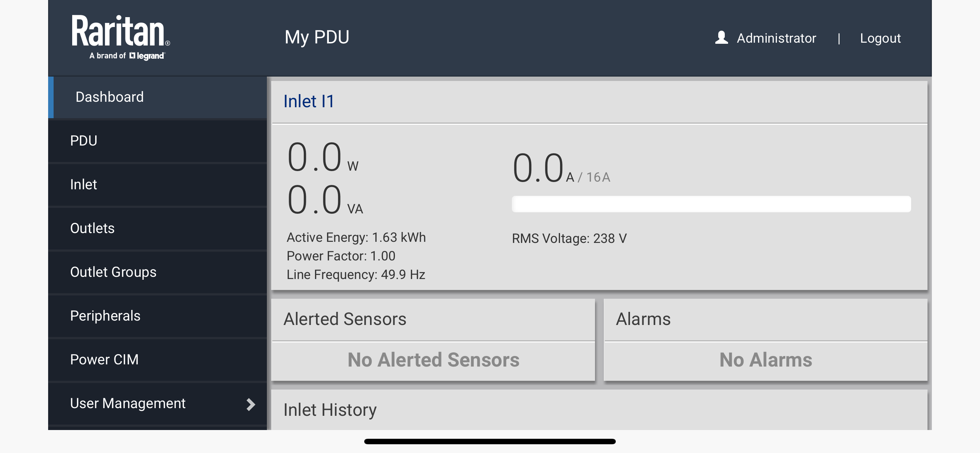Open the Power CIM section
980x453 pixels.
[157, 360]
